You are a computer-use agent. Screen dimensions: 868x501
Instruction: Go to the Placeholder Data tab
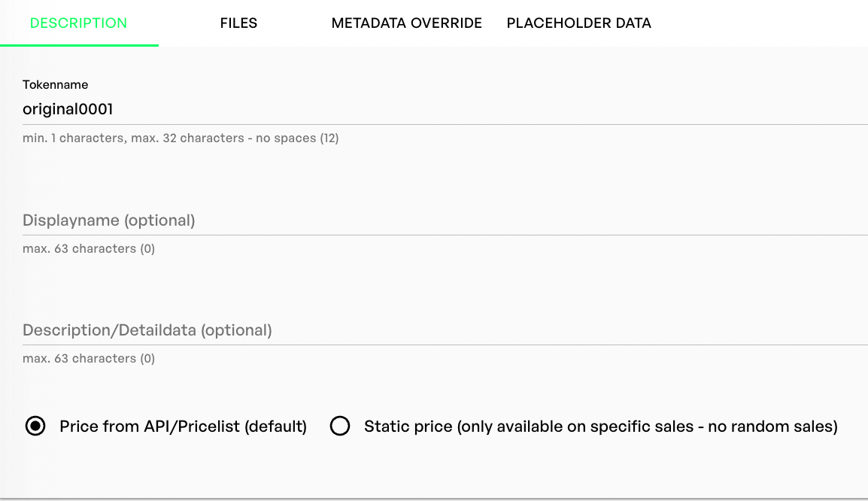(578, 23)
